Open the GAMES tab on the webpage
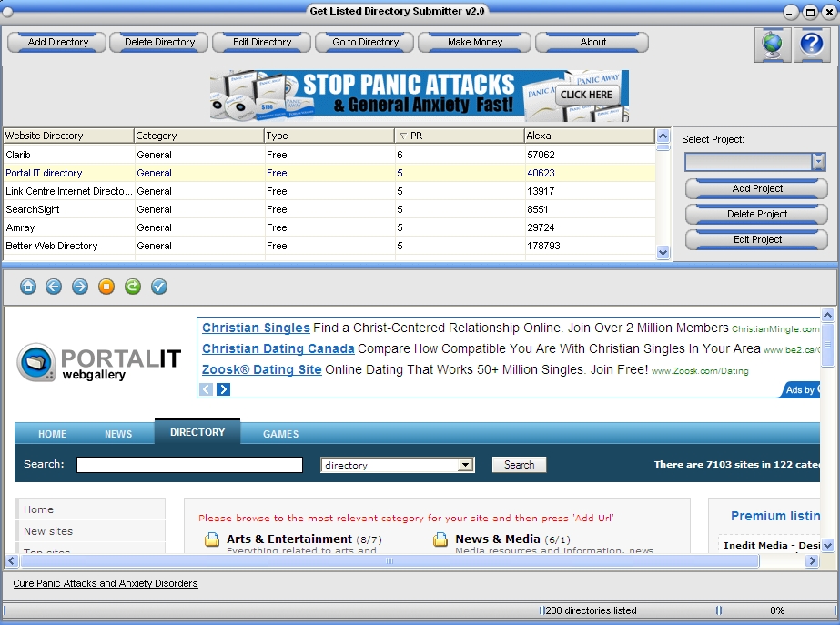This screenshot has width=840, height=625. 280,434
